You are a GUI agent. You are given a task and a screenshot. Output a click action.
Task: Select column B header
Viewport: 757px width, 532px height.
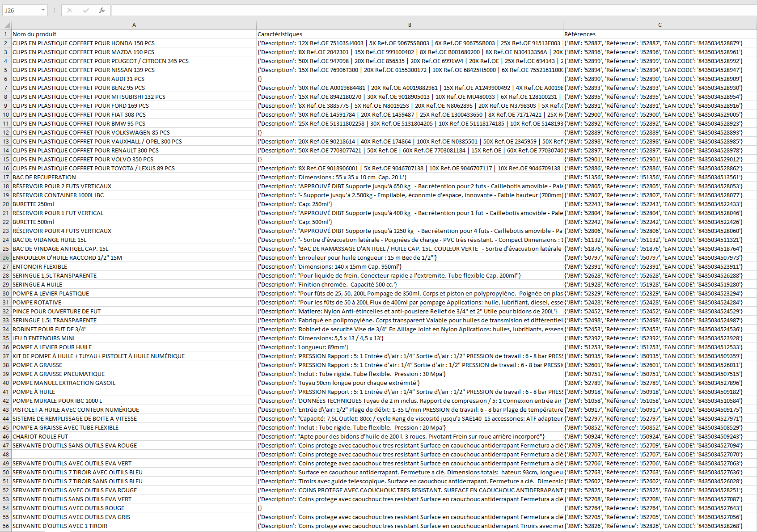pyautogui.click(x=410, y=25)
